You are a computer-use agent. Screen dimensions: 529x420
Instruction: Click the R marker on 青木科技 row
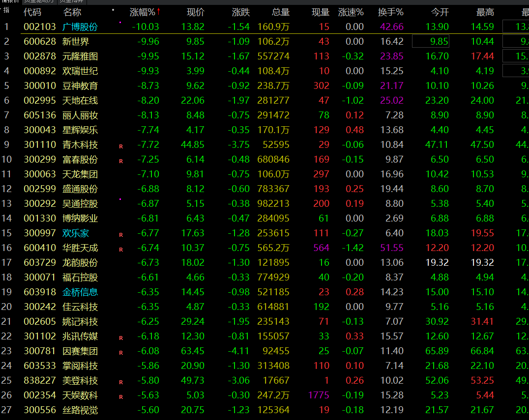[x=121, y=146]
